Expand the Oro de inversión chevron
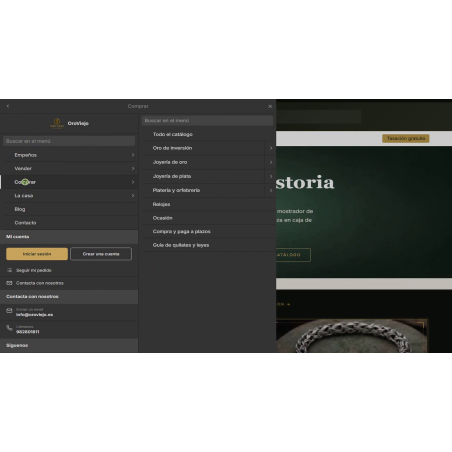This screenshot has height=452, width=452. tap(271, 148)
